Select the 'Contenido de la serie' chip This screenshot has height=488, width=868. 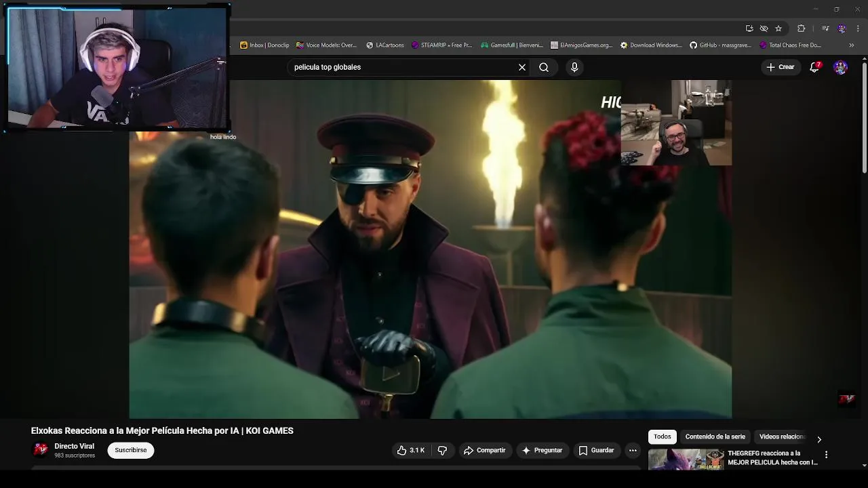(715, 436)
